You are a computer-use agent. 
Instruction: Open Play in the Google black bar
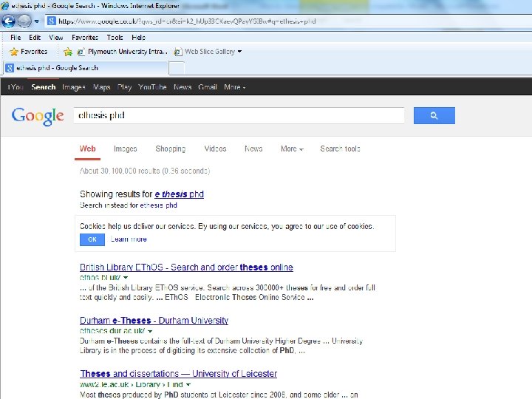(x=124, y=87)
